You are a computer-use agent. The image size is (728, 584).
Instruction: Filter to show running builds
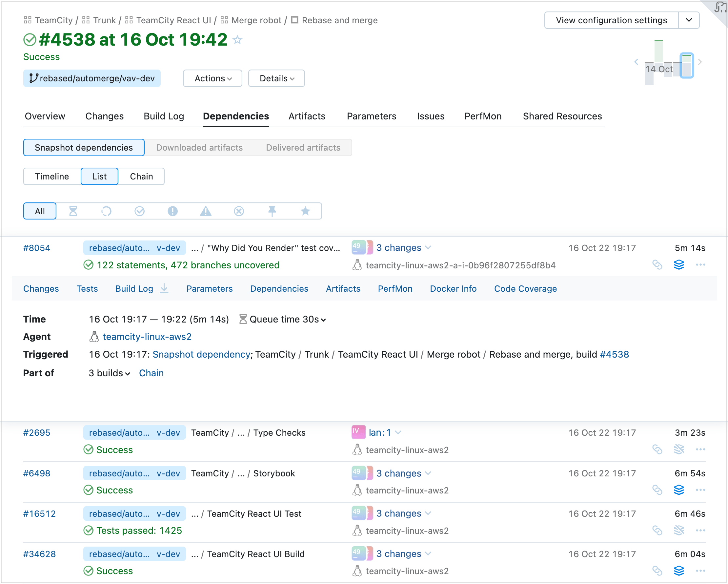coord(106,211)
